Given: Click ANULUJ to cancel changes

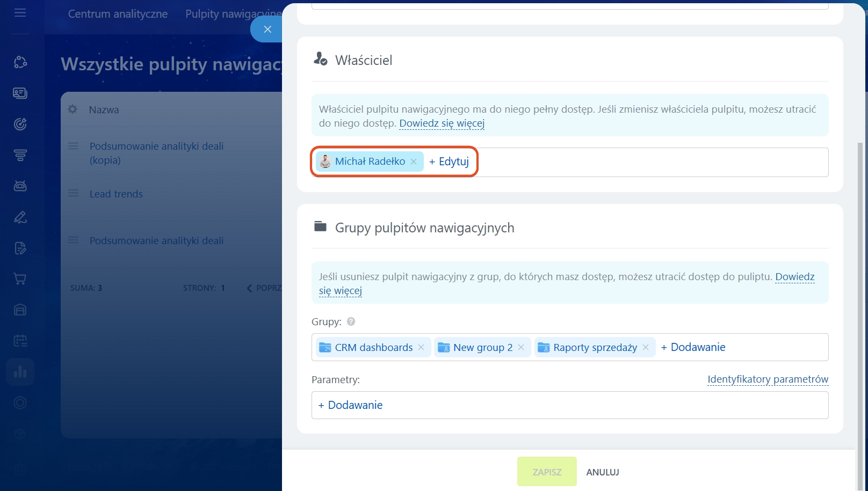Looking at the screenshot, I should (x=602, y=472).
